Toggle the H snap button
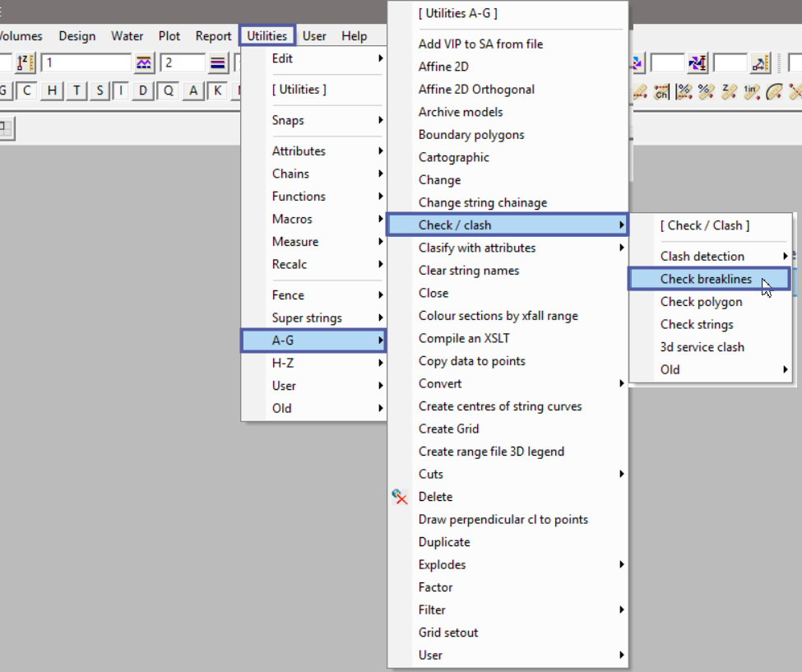Image resolution: width=802 pixels, height=672 pixels. click(52, 91)
